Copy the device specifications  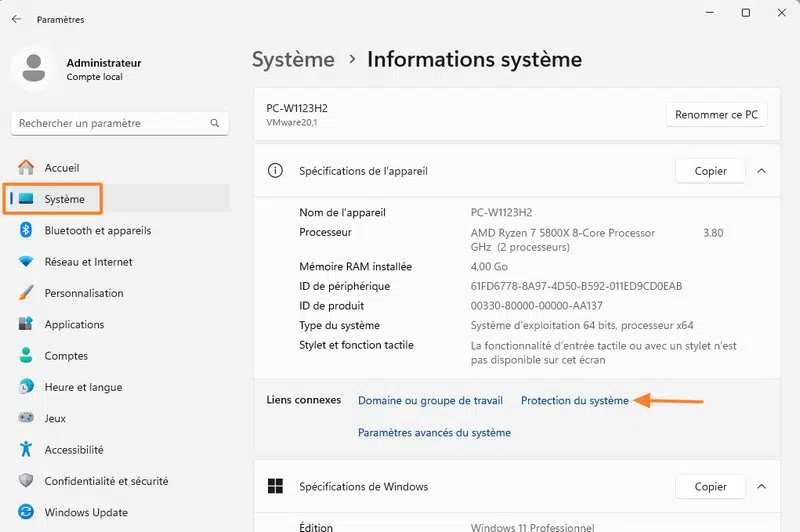click(x=710, y=171)
